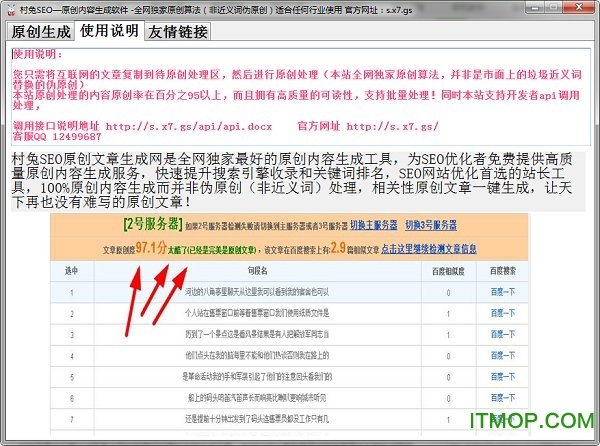Select row number 2 in 选中 column
Screen dimensions: 600x446
(x=72, y=314)
